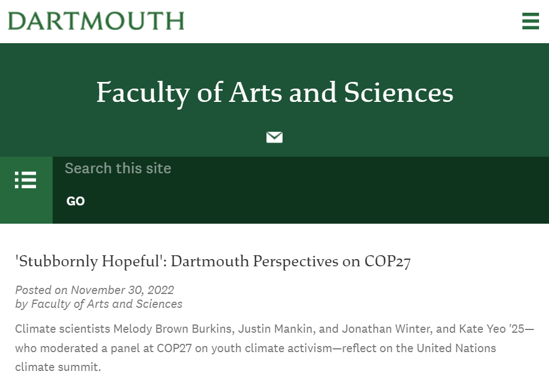Click the name Melody Brown Burkins
549x392 pixels.
coord(175,329)
